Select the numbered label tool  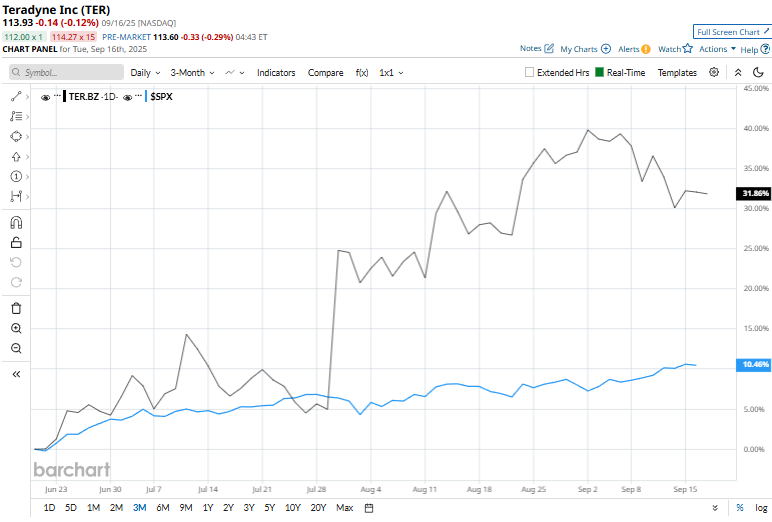pos(16,176)
